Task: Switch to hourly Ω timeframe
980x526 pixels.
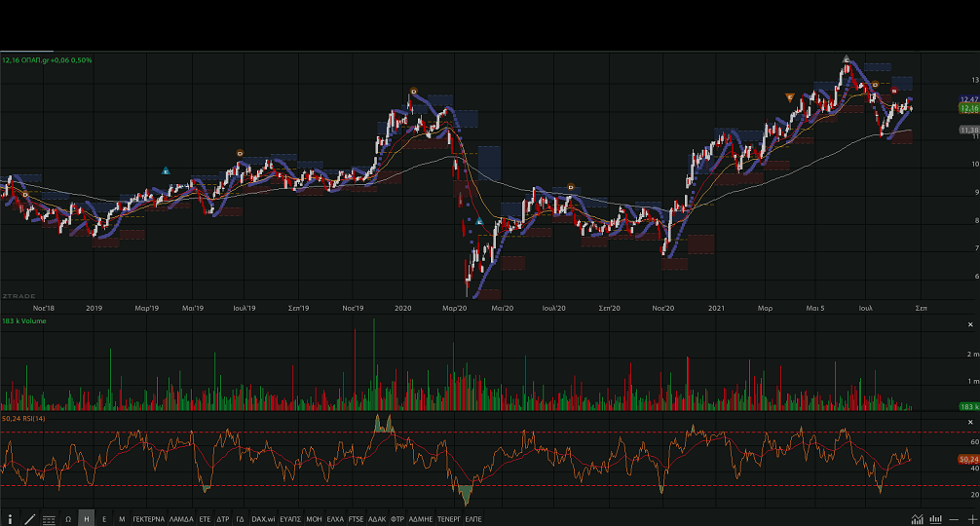Action: tap(68, 519)
